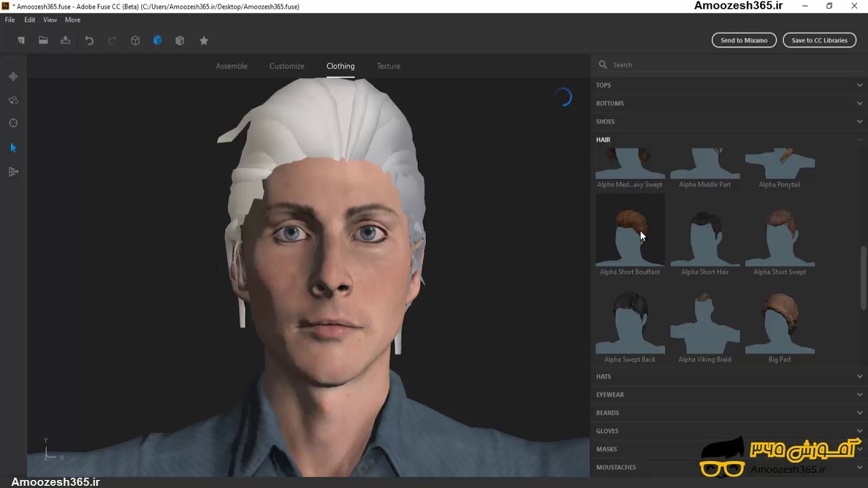Expand the GLOVES category
This screenshot has height=488, width=868.
[729, 431]
